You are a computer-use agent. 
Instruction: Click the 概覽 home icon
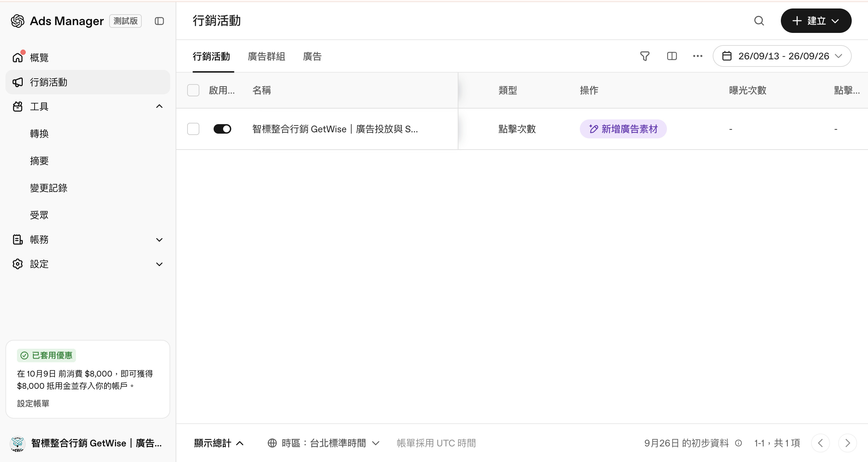pyautogui.click(x=18, y=57)
